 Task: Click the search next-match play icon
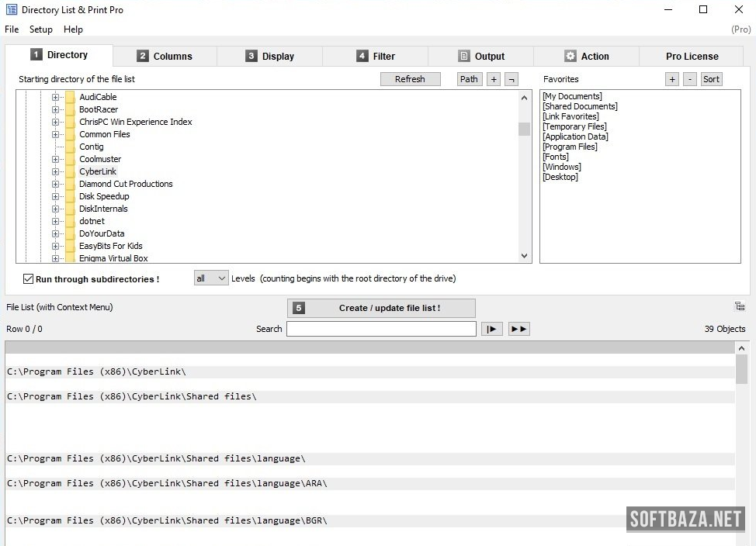pyautogui.click(x=491, y=329)
